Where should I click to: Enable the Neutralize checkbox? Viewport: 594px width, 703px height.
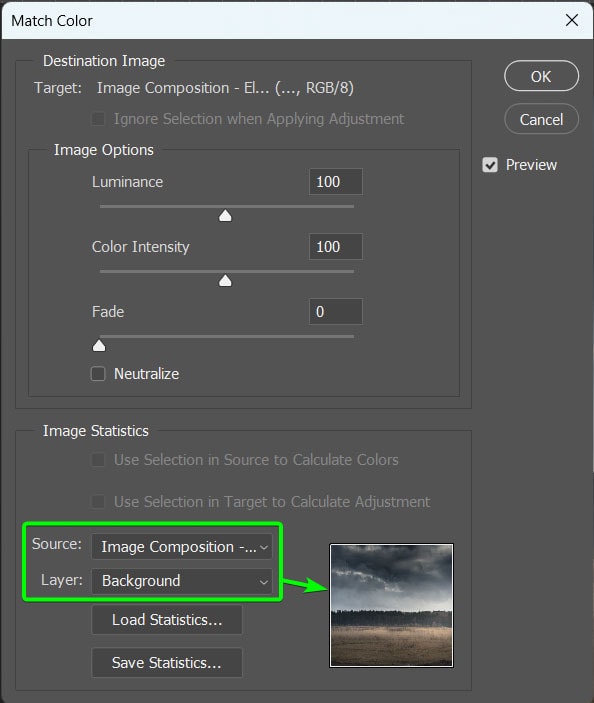pyautogui.click(x=98, y=373)
